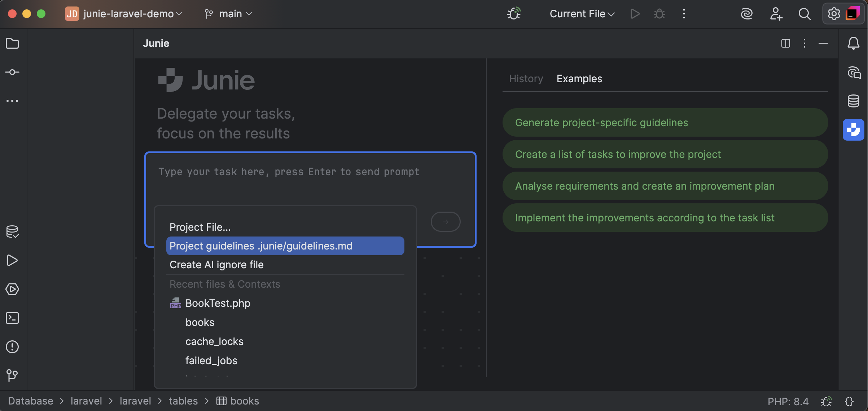Expand the main branch dropdown
Viewport: 868px width, 411px height.
(x=228, y=14)
